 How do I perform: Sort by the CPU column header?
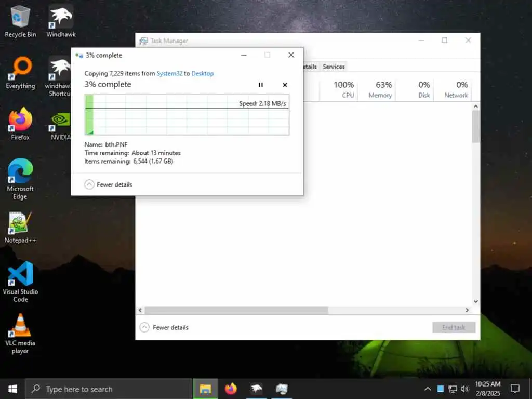pos(339,89)
